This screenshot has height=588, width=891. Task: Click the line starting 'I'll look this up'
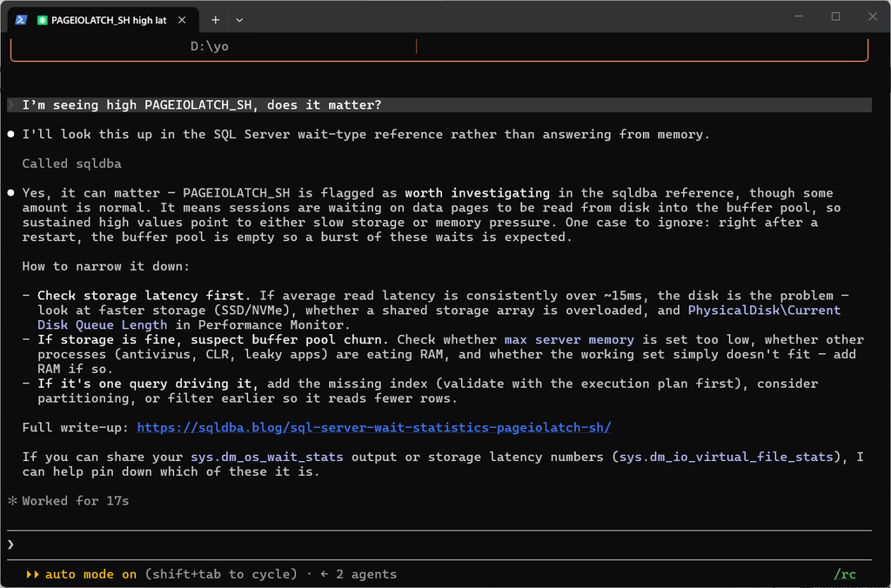click(x=366, y=134)
